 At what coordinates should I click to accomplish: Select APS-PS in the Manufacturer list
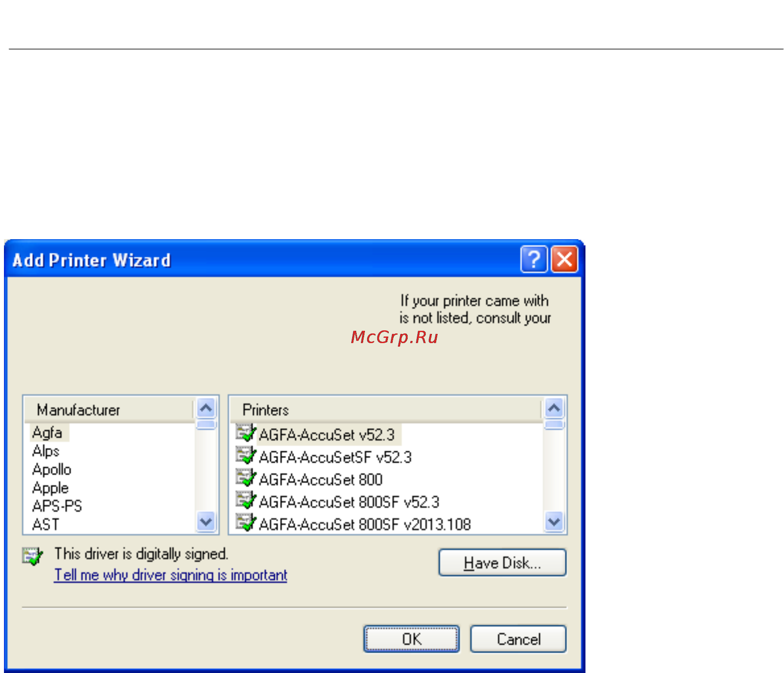pyautogui.click(x=57, y=506)
